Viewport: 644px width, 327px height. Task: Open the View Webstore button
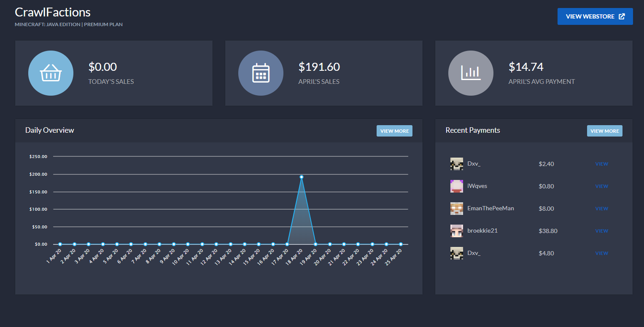[x=595, y=16]
